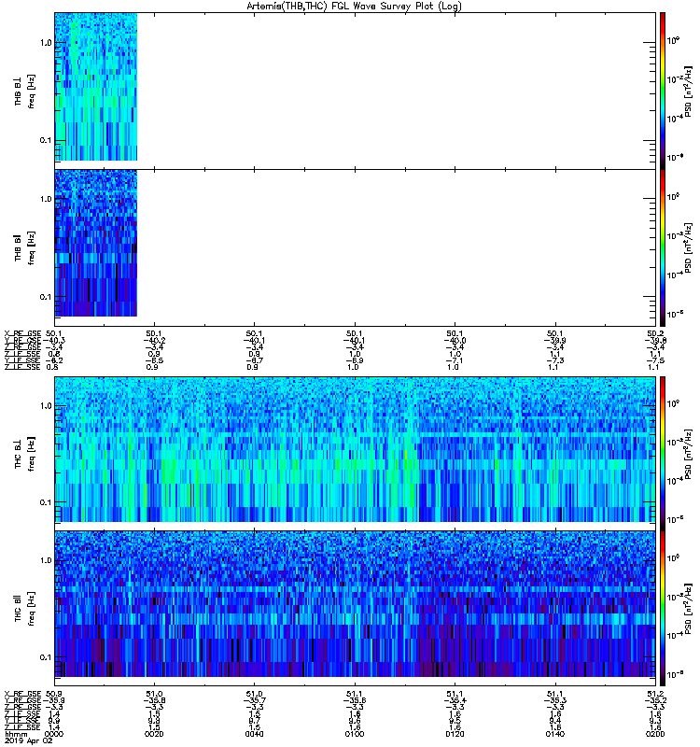700x747 pixels.
Task: Click the plot title Artemis FGL Wave Survey Plot
Action: [x=354, y=7]
